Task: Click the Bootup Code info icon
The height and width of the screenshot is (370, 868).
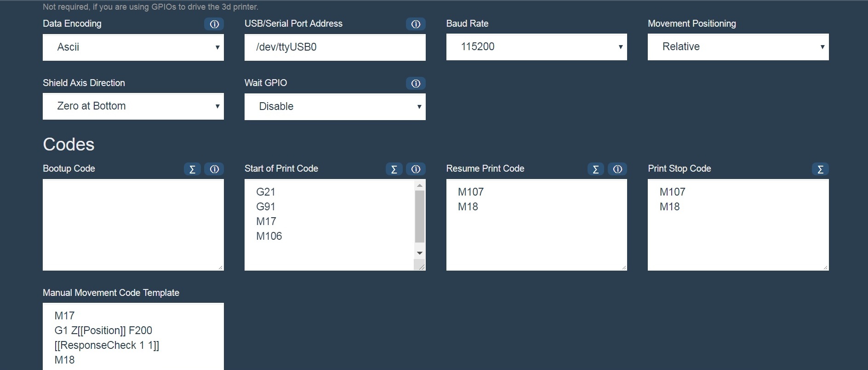Action: point(214,169)
